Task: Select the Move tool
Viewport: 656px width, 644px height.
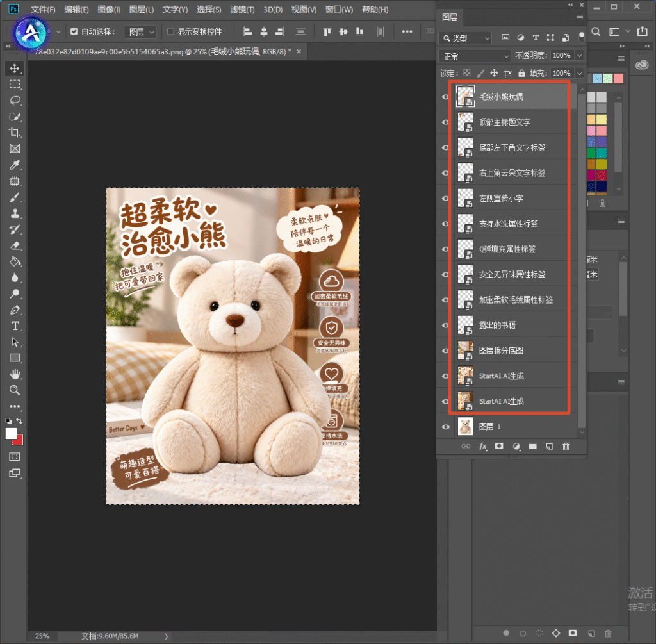Action: [x=15, y=68]
